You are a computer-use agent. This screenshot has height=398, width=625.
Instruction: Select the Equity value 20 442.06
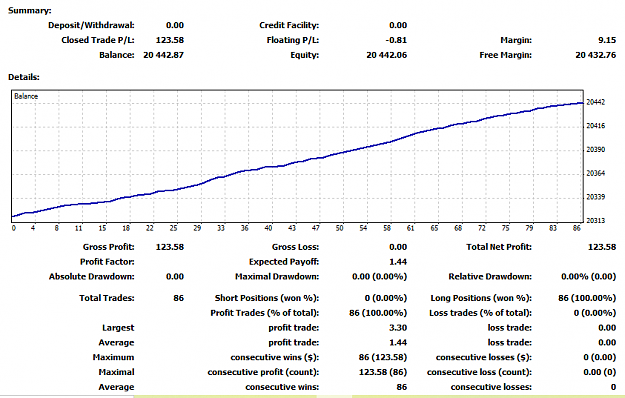(x=387, y=55)
